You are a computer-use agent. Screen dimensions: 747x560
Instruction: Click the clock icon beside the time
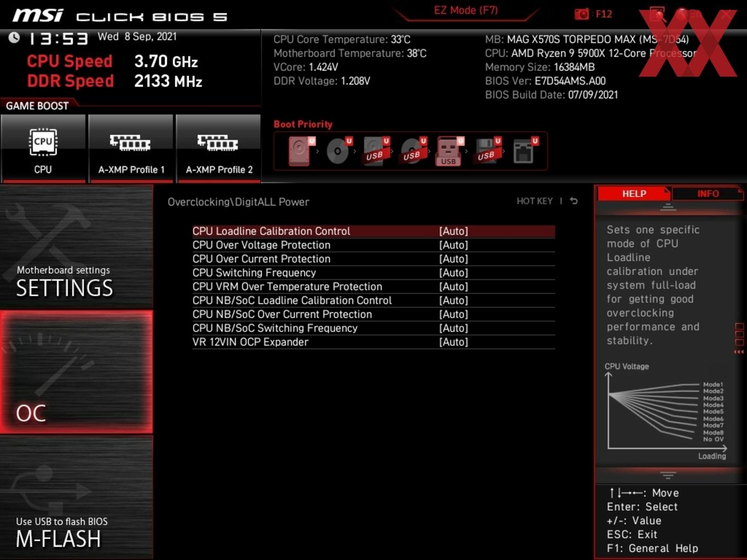tap(14, 37)
